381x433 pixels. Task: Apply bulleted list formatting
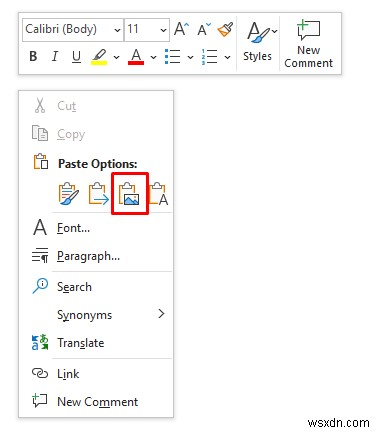pos(173,56)
